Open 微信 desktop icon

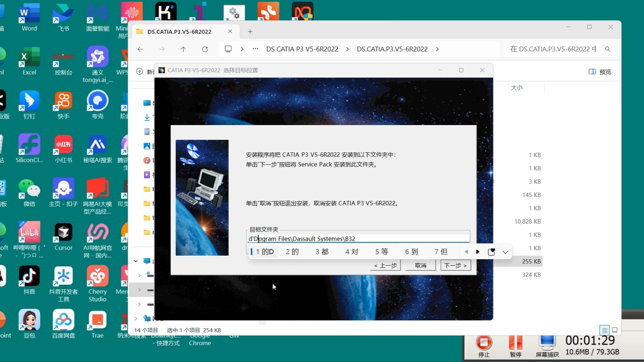(29, 193)
